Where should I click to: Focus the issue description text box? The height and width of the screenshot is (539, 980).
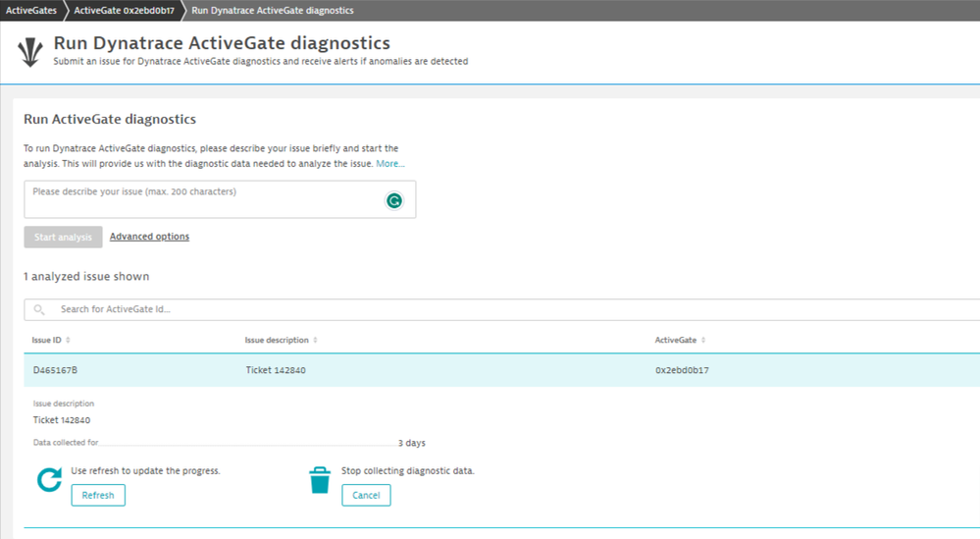coord(206,198)
